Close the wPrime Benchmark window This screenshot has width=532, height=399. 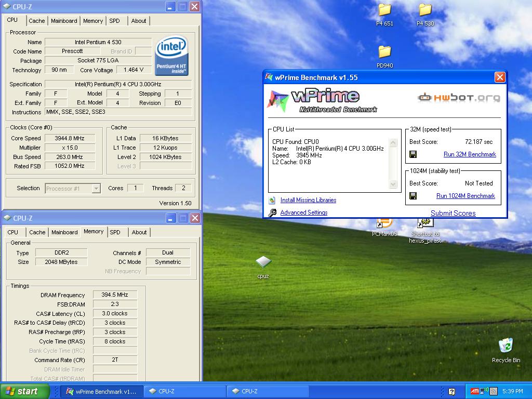pos(500,77)
